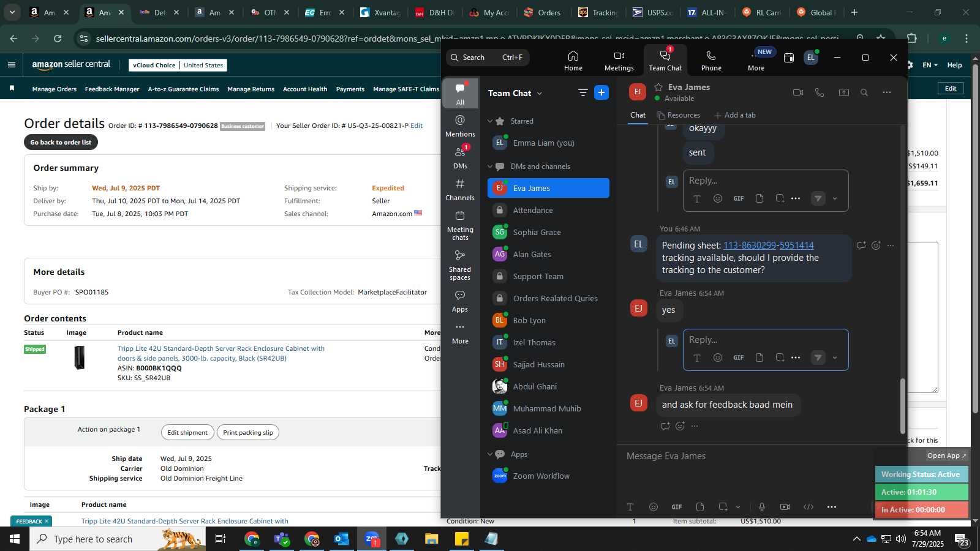Collapse the Starred section
Image resolution: width=980 pixels, height=551 pixels.
[x=490, y=121]
